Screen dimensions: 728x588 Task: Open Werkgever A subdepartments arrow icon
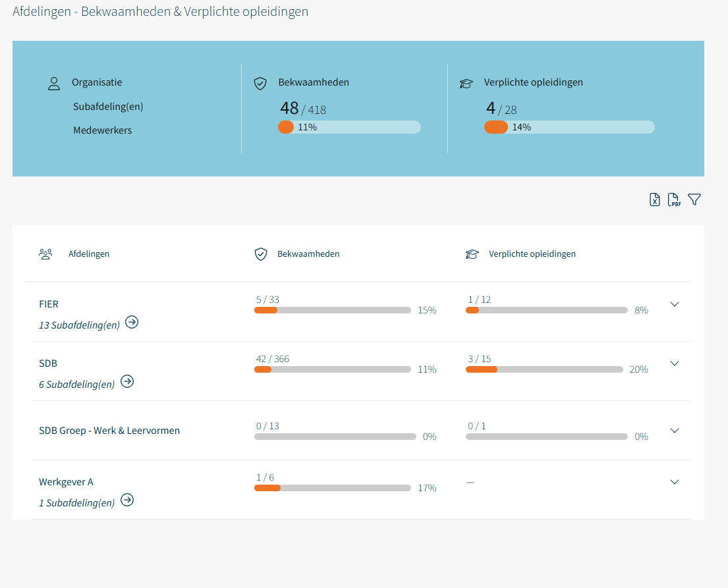127,500
